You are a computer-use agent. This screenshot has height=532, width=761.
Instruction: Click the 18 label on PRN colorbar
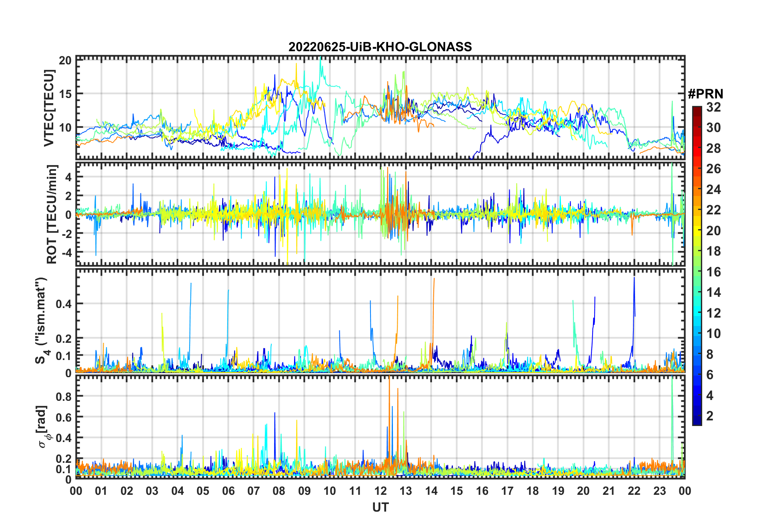click(714, 251)
